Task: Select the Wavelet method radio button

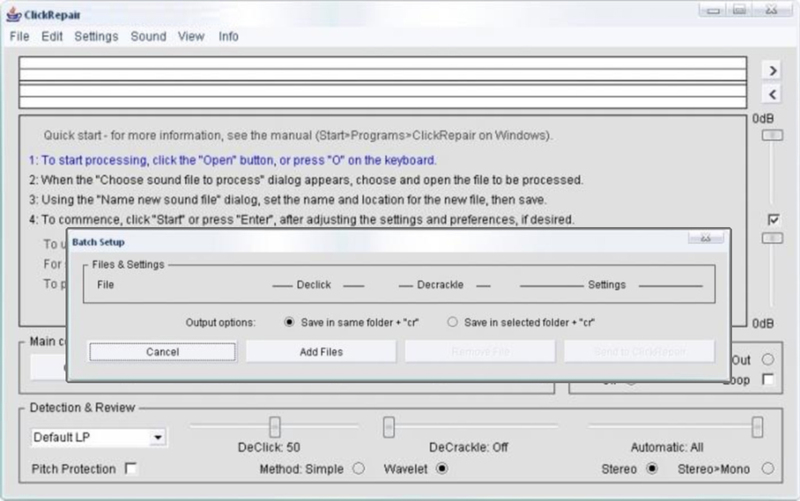Action: pos(442,468)
